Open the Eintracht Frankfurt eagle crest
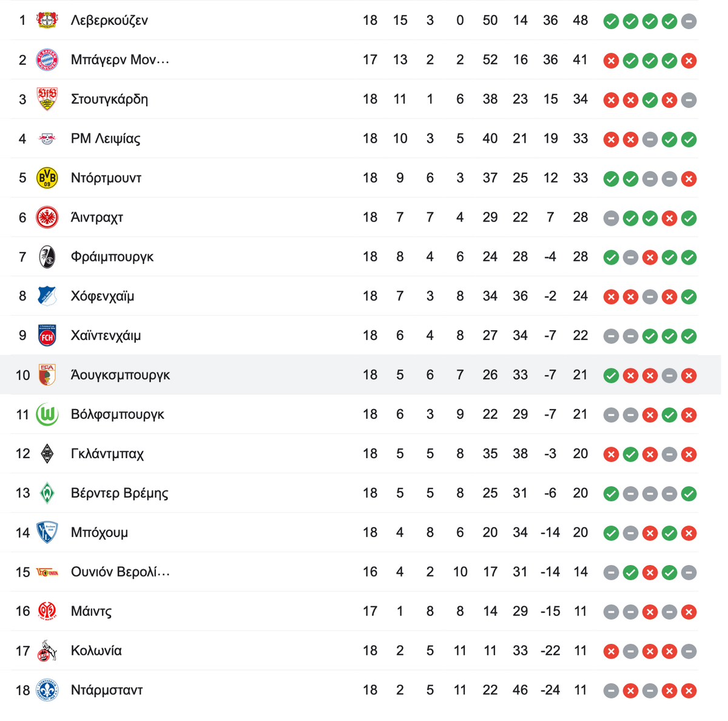Image resolution: width=728 pixels, height=721 pixels. (x=47, y=217)
